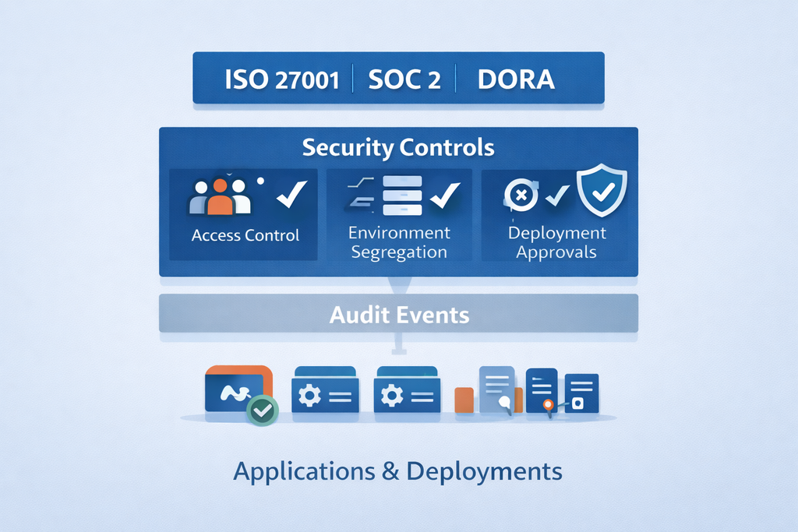
Task: Switch to the ISO 27001 tab
Action: [x=281, y=79]
